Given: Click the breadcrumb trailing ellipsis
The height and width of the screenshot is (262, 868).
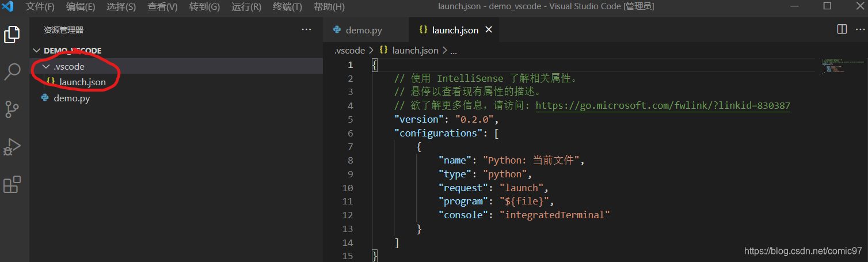Looking at the screenshot, I should coord(453,51).
